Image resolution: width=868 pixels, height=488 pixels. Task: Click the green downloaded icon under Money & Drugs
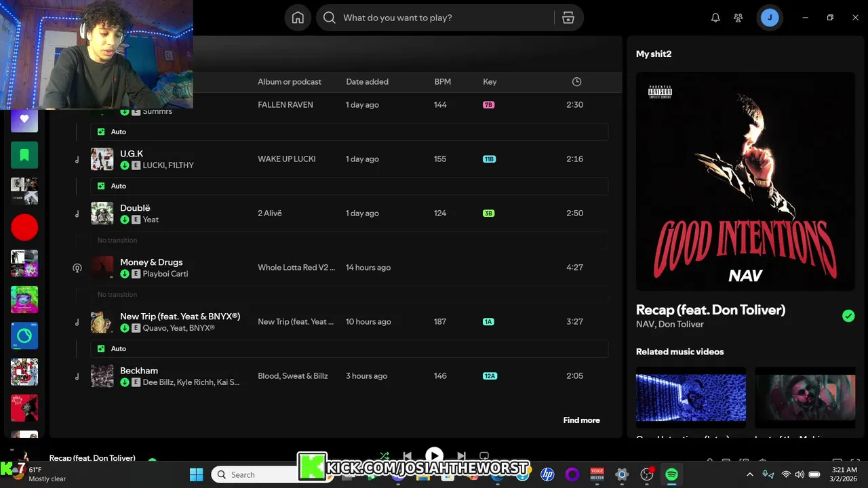pyautogui.click(x=125, y=274)
